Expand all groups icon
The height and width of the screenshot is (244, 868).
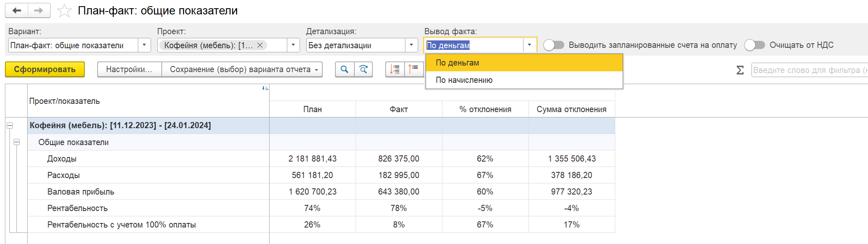pyautogui.click(x=395, y=69)
